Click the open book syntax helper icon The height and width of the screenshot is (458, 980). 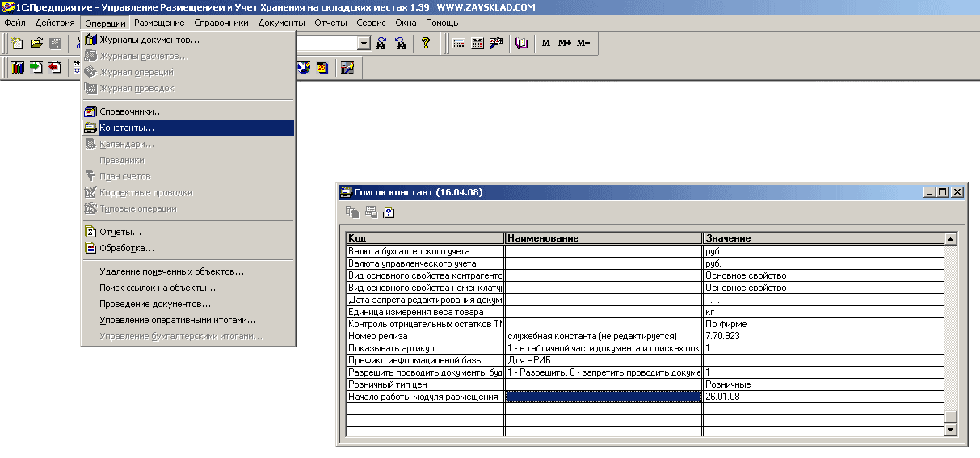521,44
